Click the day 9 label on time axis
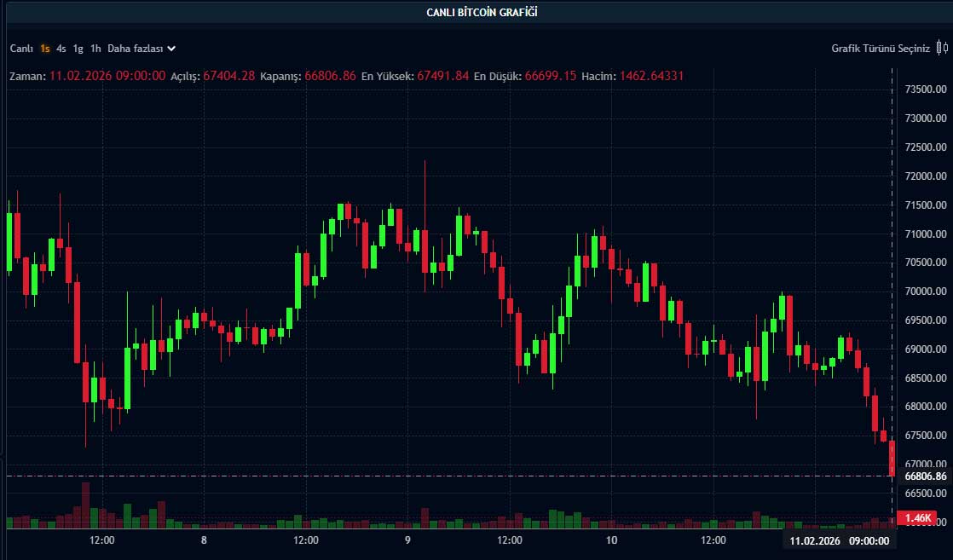The image size is (953, 560). (x=407, y=540)
